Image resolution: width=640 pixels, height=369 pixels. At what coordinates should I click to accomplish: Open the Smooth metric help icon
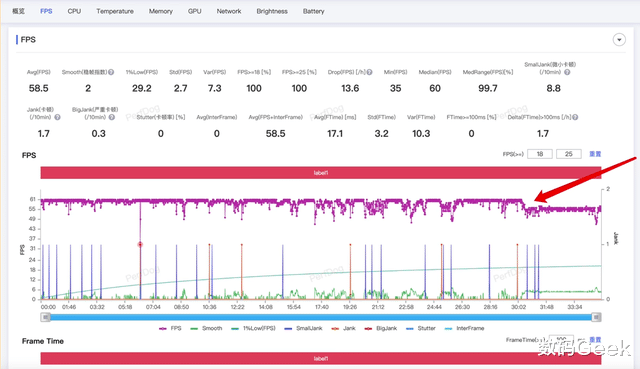click(111, 72)
